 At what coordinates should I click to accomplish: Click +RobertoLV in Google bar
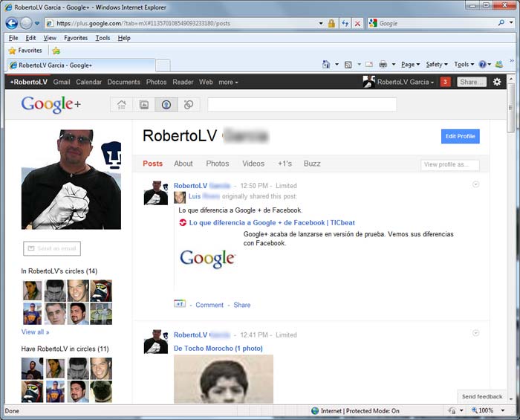(28, 82)
